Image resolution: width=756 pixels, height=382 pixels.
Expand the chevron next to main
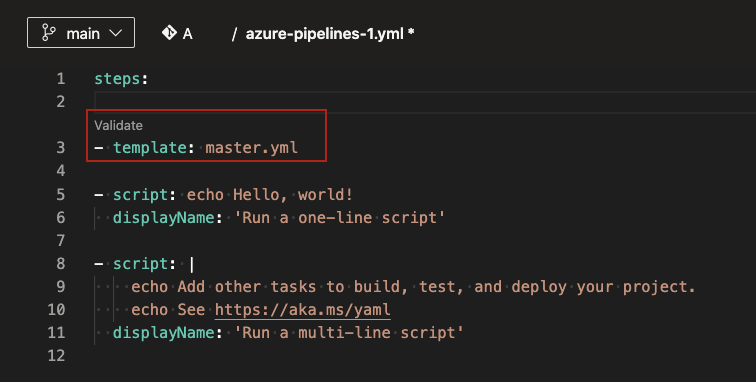click(116, 33)
